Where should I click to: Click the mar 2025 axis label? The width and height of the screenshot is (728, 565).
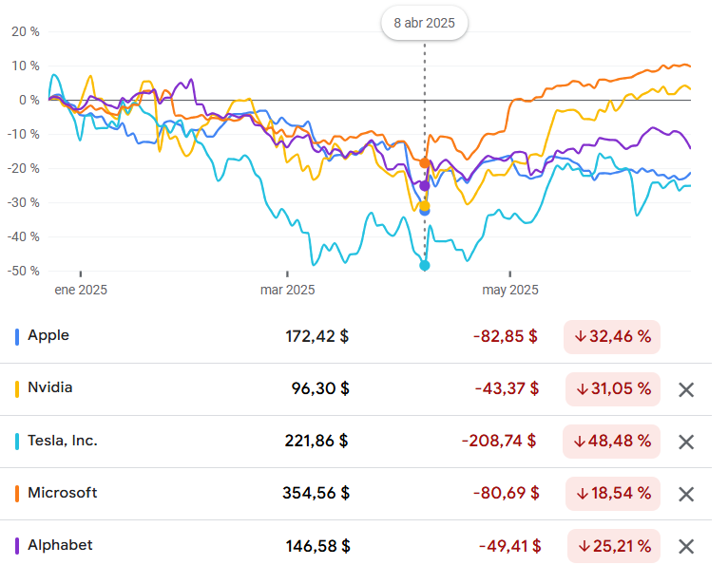pyautogui.click(x=287, y=290)
